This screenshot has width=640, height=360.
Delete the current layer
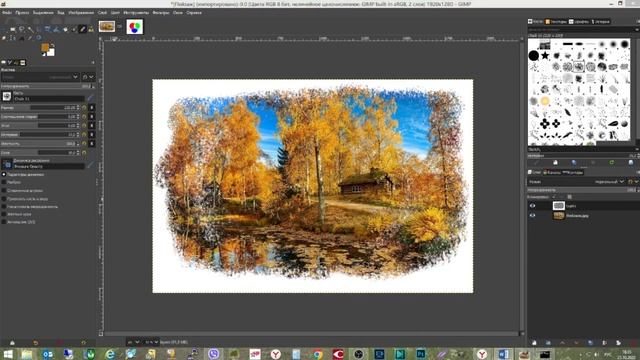pos(633,343)
